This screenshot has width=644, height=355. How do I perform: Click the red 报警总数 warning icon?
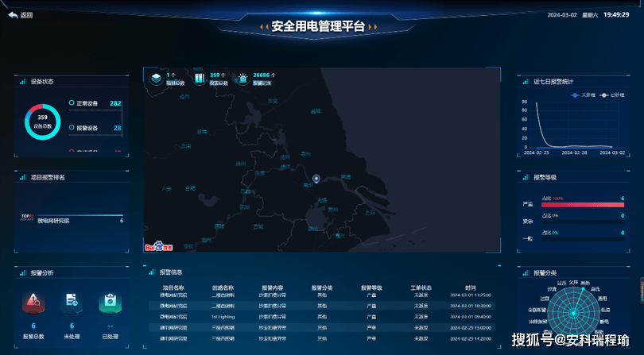(33, 303)
